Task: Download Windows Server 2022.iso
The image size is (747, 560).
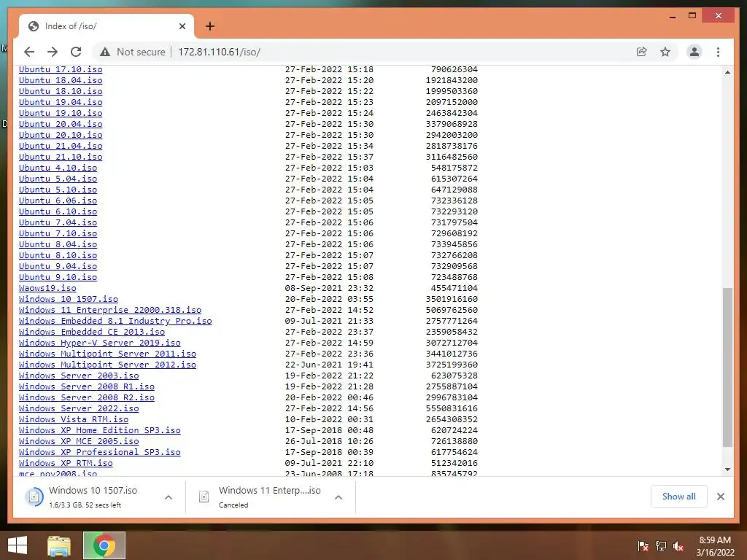Action: [79, 409]
